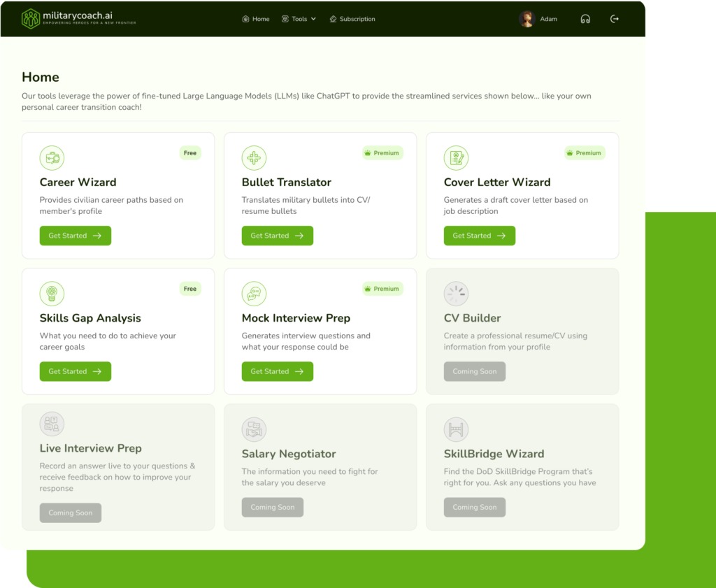Click the Bullet Translator icon
Viewport: 716px width, 588px height.
point(254,157)
